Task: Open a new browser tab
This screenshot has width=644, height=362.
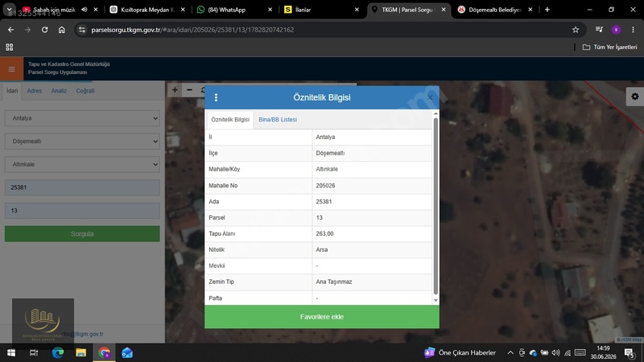Action: click(x=547, y=10)
